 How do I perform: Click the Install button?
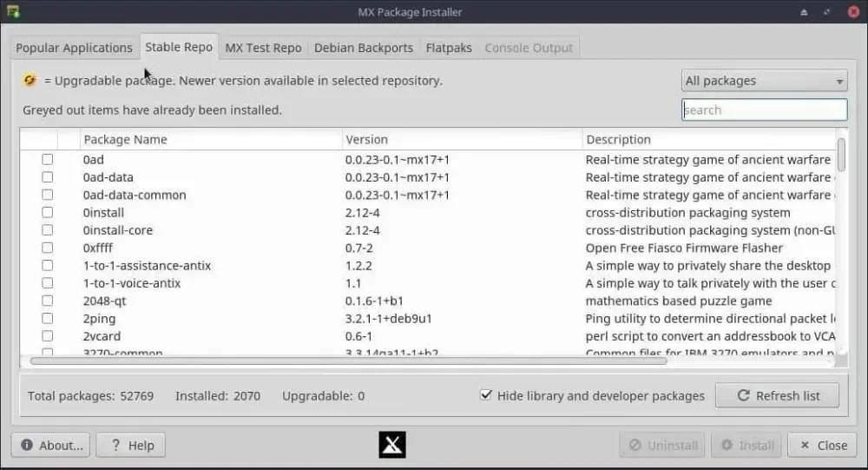click(746, 445)
